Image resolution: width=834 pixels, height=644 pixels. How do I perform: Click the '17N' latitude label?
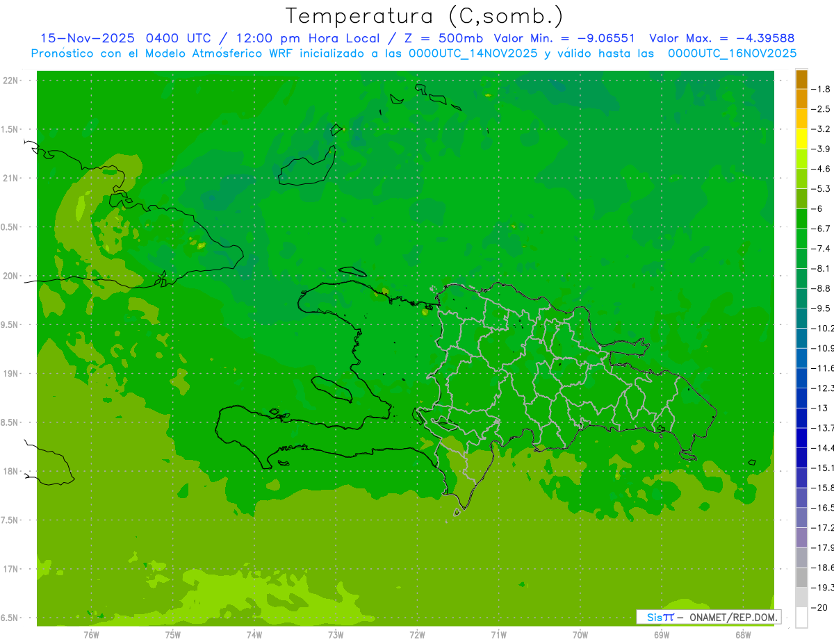tap(10, 569)
